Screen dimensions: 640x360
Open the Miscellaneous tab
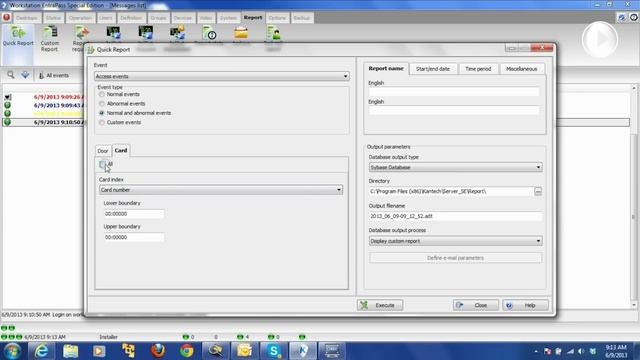[522, 69]
